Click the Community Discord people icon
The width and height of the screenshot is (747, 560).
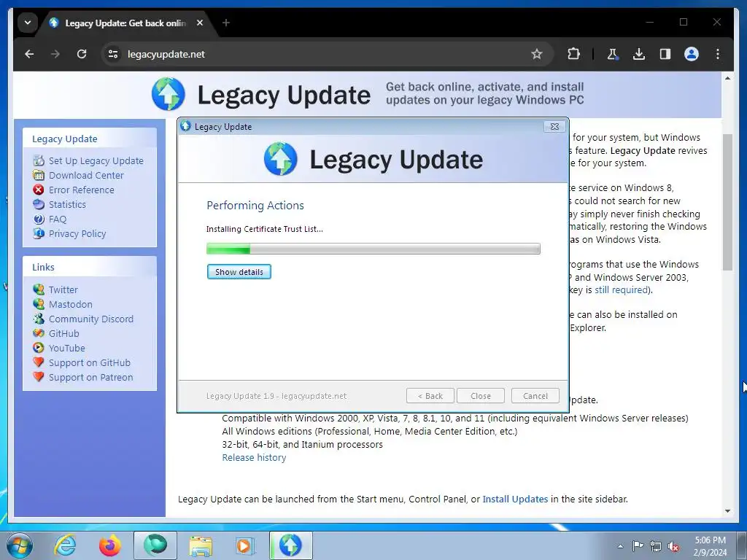pyautogui.click(x=39, y=319)
